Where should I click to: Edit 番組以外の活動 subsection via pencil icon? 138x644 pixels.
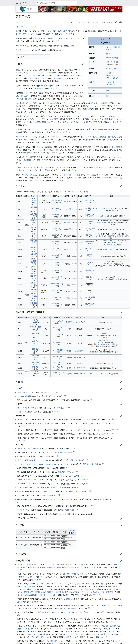coord(121,561)
